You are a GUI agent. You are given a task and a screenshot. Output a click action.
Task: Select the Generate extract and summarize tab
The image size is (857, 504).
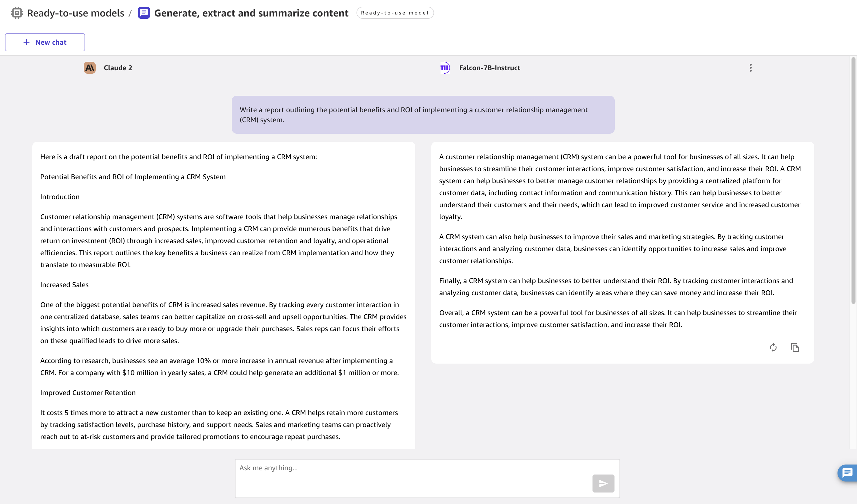pyautogui.click(x=251, y=12)
